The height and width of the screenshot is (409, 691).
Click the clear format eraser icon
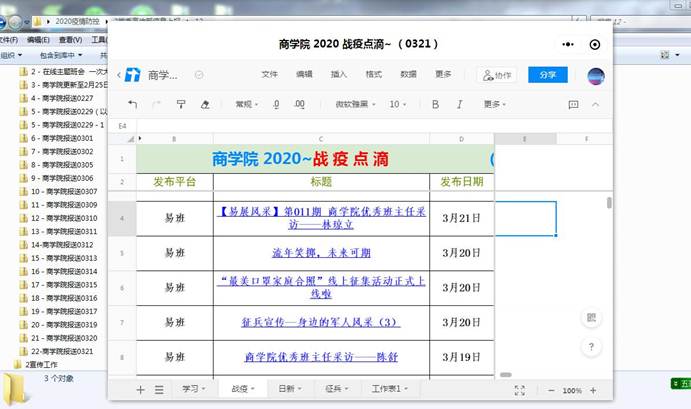point(205,104)
